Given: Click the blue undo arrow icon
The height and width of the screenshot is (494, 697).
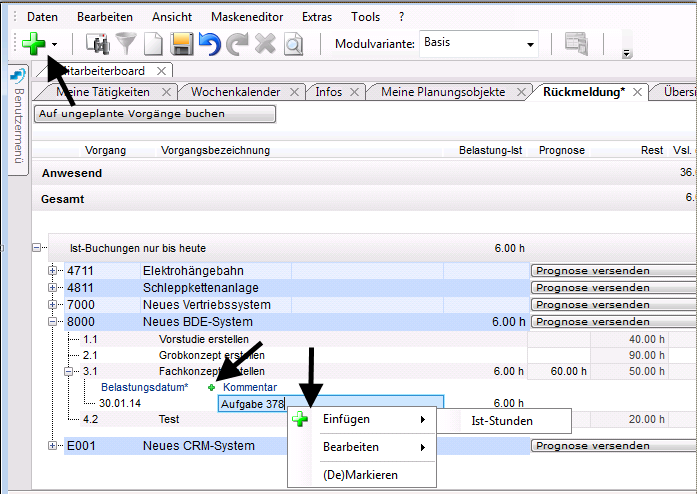Looking at the screenshot, I should [210, 44].
